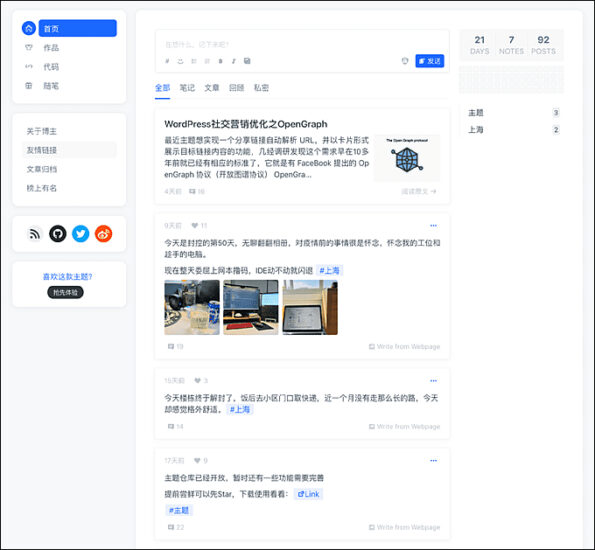Click the activity heatmap in right sidebar
The width and height of the screenshot is (595, 550).
[x=511, y=80]
